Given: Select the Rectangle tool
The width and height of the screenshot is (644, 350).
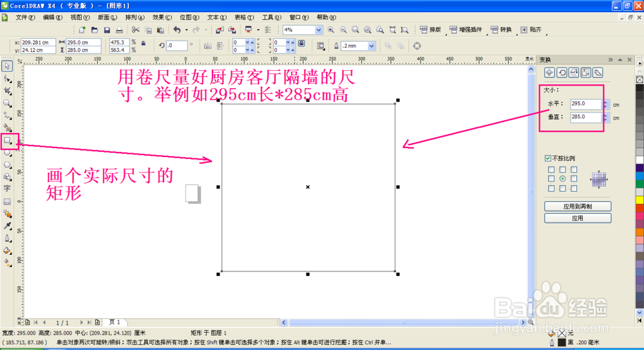Looking at the screenshot, I should [7, 141].
